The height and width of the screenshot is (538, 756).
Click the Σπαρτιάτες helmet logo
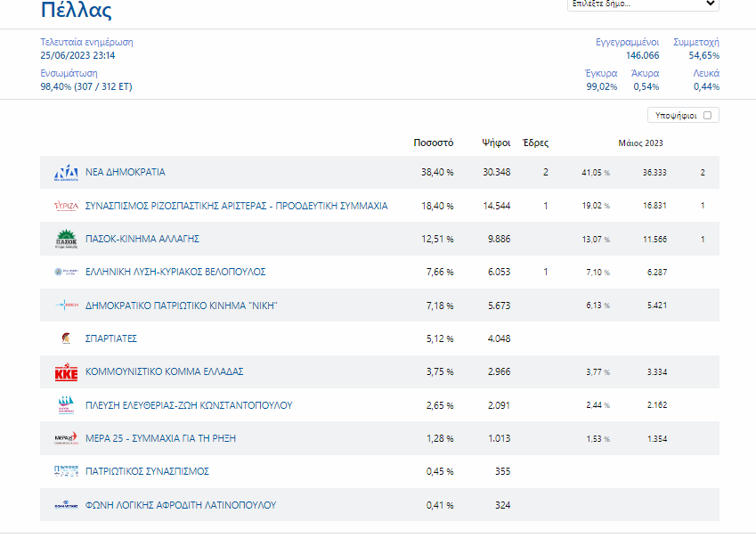(66, 338)
